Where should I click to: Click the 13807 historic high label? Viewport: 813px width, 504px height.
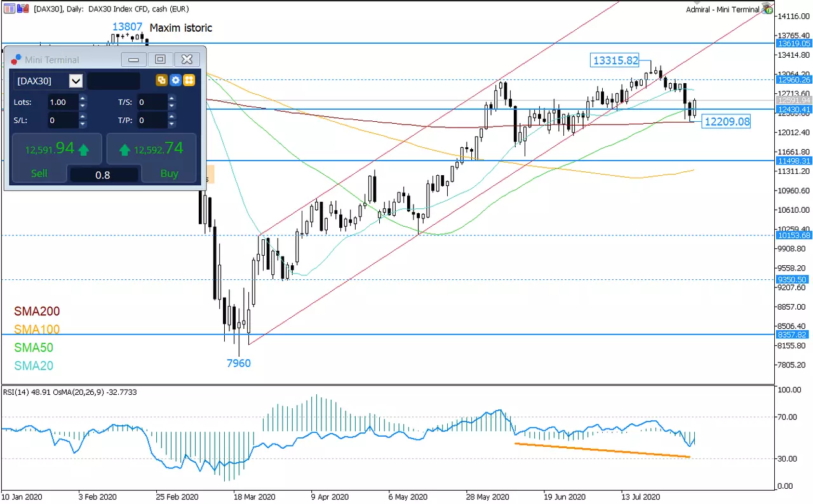click(127, 27)
